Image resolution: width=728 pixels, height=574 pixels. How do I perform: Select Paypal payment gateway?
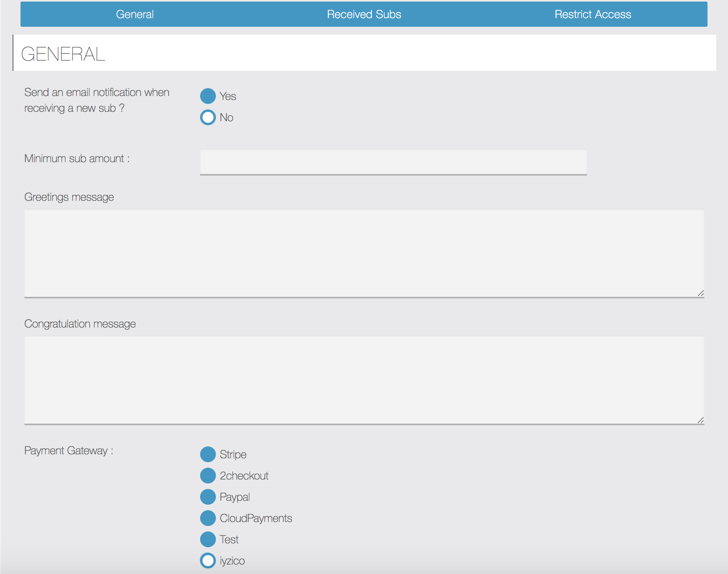(x=208, y=497)
